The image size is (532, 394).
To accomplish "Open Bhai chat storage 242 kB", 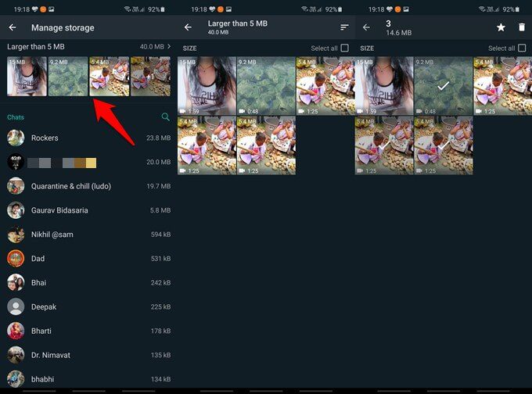I will pos(88,282).
